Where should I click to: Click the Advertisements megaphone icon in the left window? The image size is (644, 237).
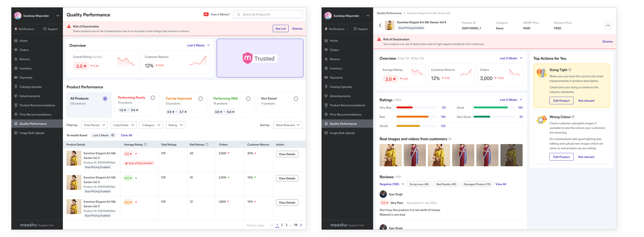pos(16,96)
